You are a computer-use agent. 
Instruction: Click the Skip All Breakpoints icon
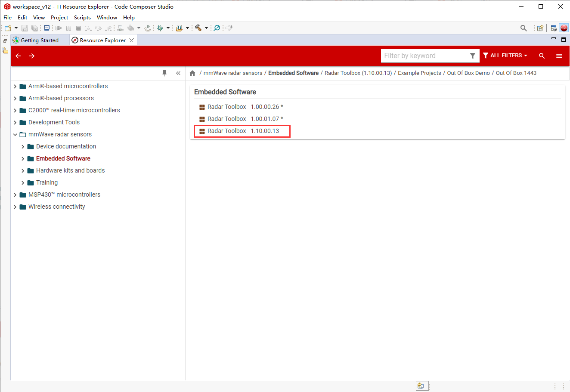(x=217, y=28)
